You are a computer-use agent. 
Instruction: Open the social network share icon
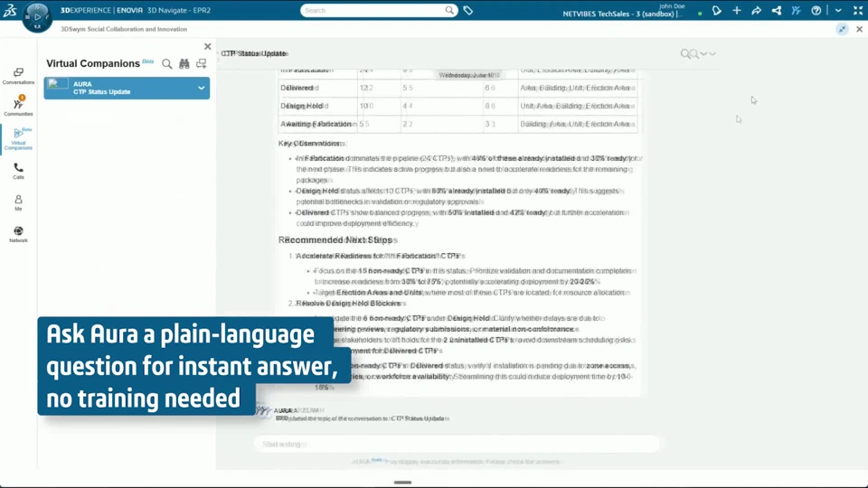(776, 11)
